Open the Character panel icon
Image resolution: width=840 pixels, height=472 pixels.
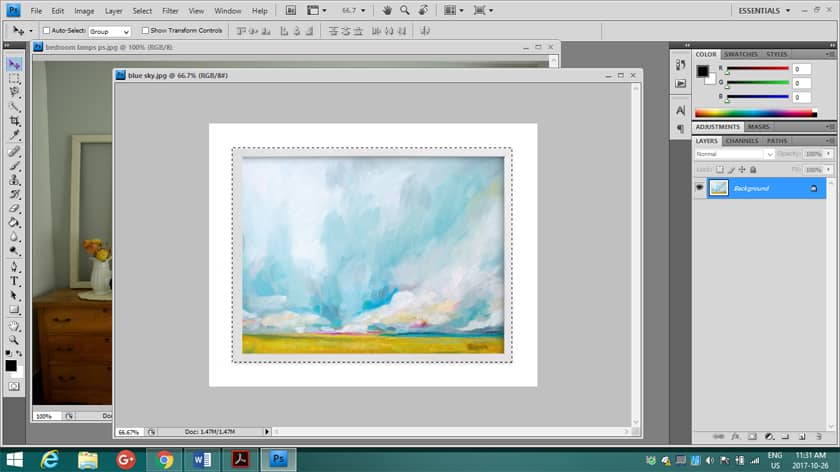pos(680,110)
